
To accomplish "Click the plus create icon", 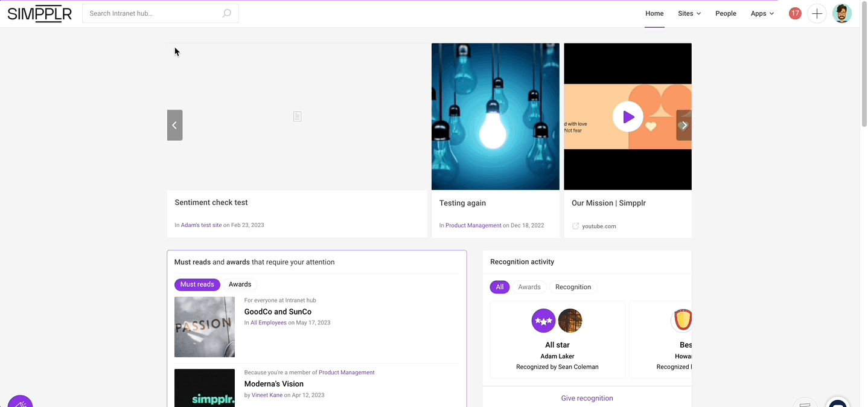I will [x=817, y=13].
